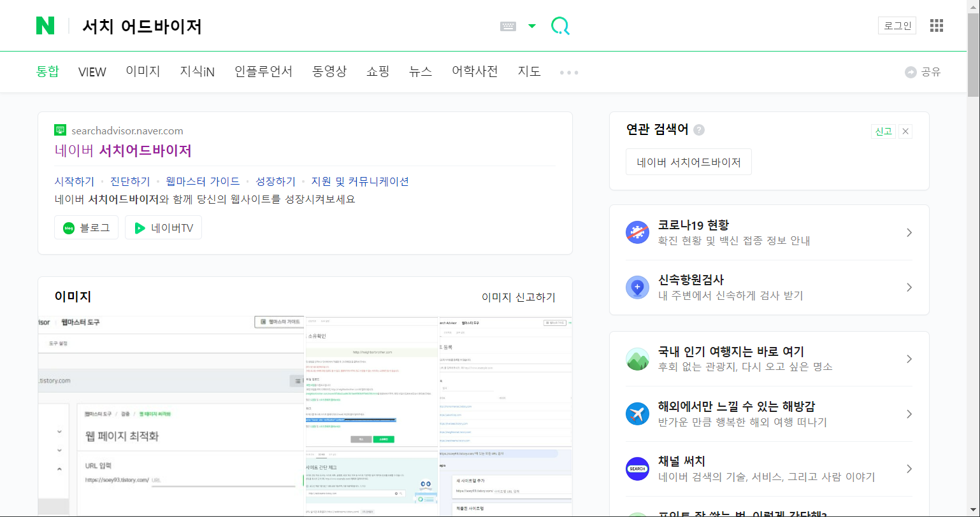Open the on-screen keyboard icon
This screenshot has width=980, height=517.
point(508,26)
